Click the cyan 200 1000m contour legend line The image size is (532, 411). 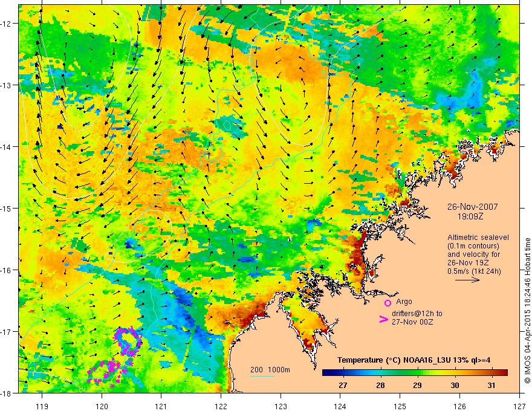pos(262,376)
